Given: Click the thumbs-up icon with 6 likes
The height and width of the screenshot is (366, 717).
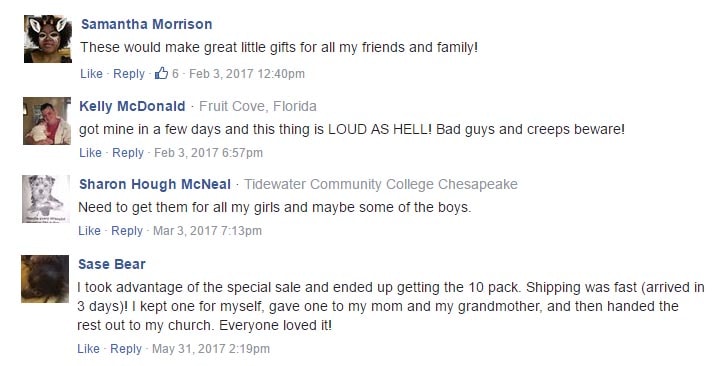Looking at the screenshot, I should click(x=161, y=73).
